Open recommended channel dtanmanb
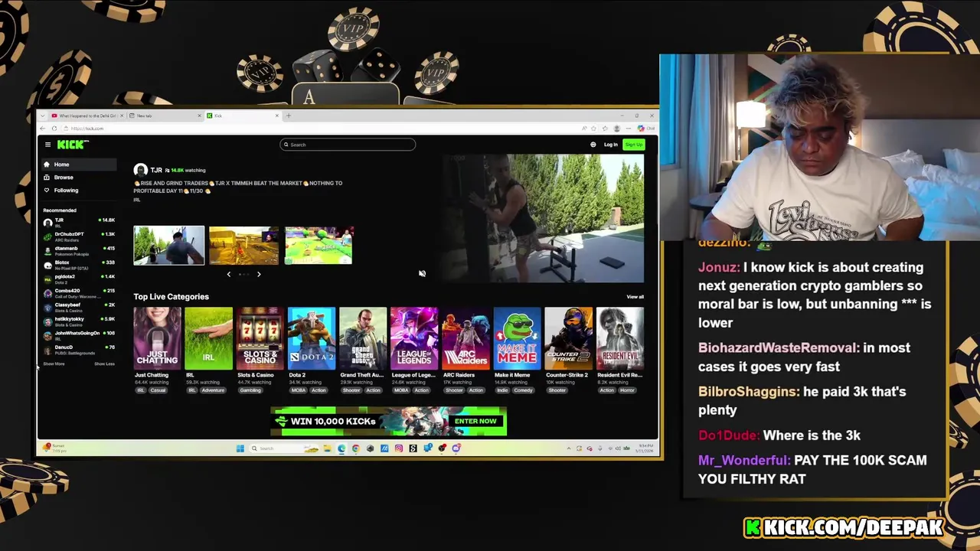The height and width of the screenshot is (551, 980). (79, 249)
